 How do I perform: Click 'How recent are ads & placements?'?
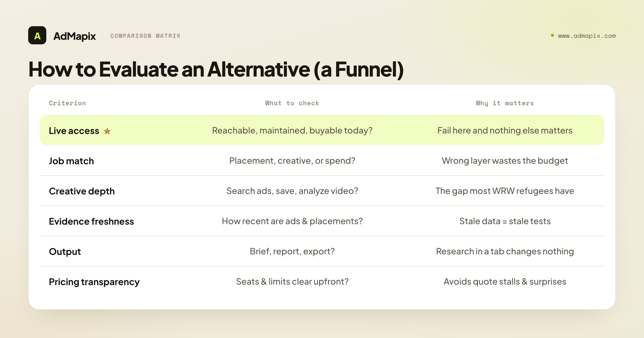(292, 221)
